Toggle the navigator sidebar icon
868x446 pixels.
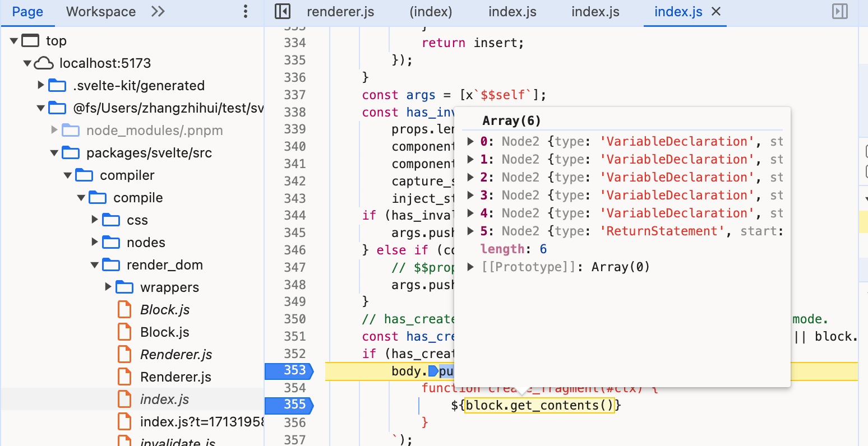click(x=283, y=12)
